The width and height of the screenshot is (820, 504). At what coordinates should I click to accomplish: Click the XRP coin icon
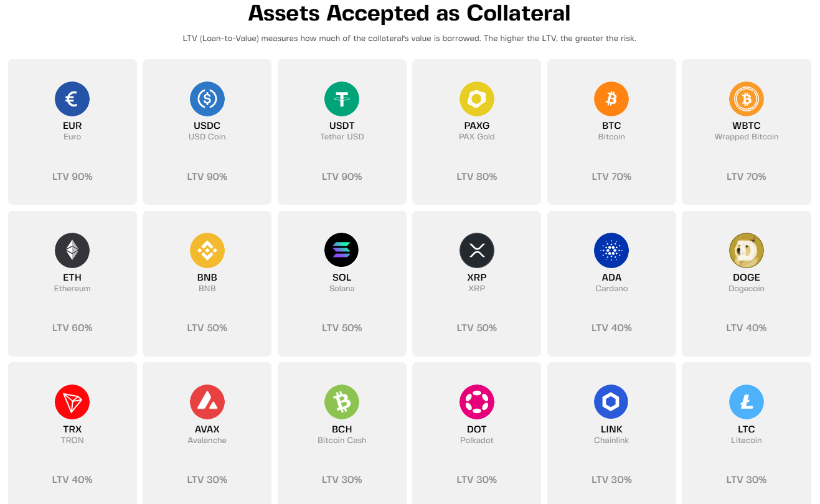click(477, 251)
